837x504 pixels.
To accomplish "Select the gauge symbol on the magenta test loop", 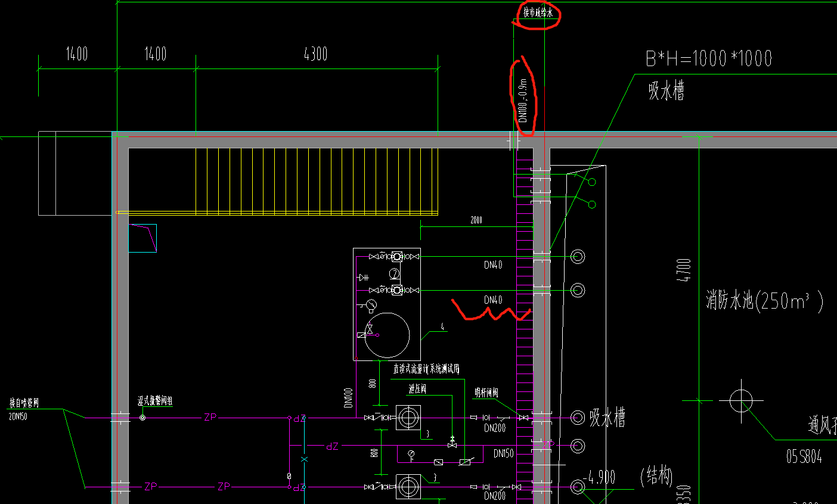I will click(411, 455).
